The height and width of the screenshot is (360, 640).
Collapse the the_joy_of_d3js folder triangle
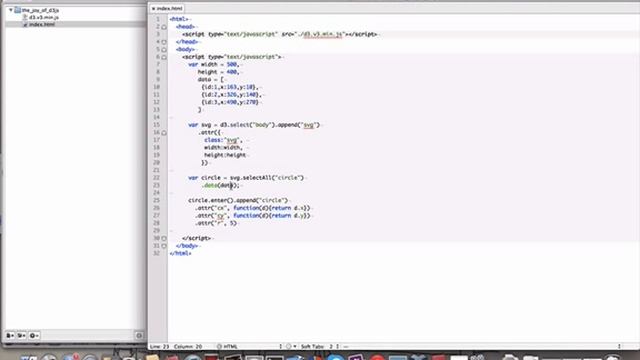coord(11,10)
